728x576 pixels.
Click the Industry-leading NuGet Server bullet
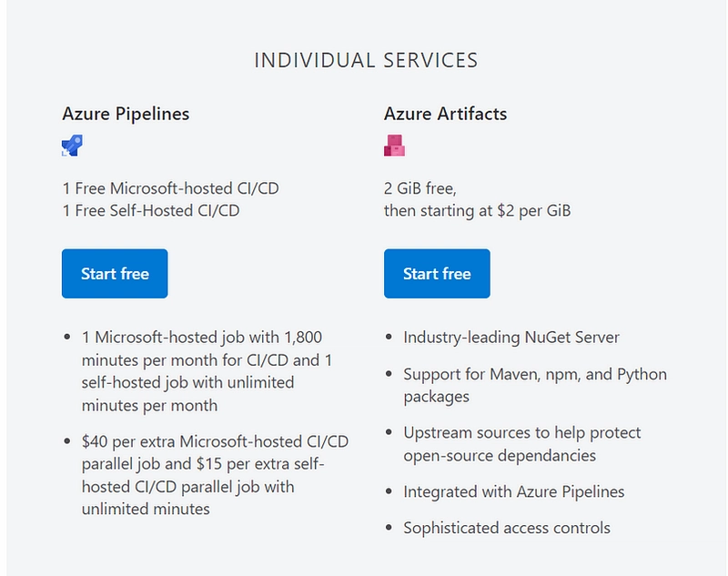(x=511, y=338)
